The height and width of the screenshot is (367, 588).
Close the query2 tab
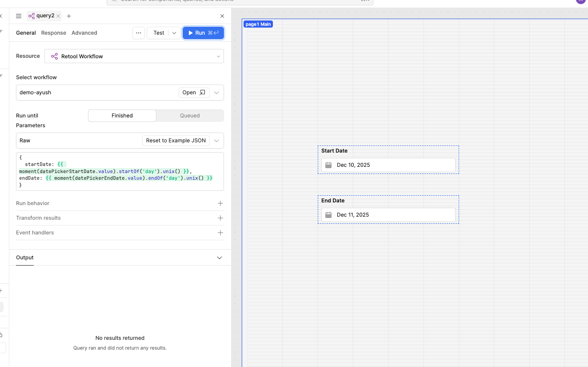point(58,16)
